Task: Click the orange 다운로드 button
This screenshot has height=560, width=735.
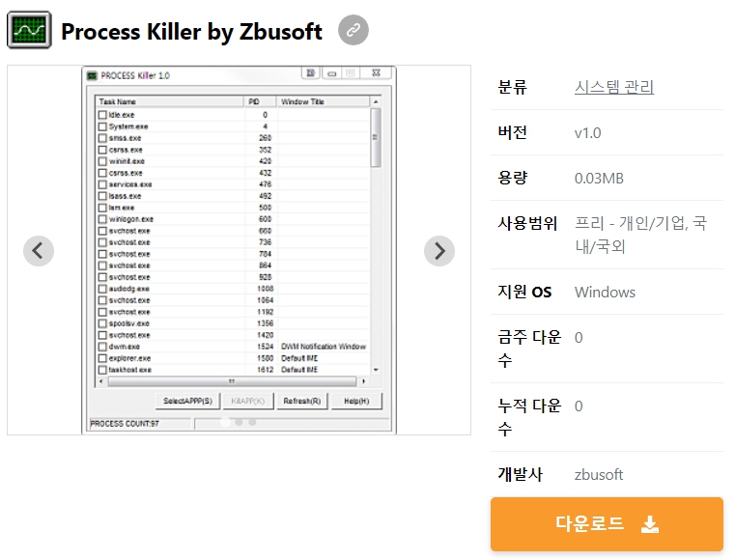Action: coord(607,524)
